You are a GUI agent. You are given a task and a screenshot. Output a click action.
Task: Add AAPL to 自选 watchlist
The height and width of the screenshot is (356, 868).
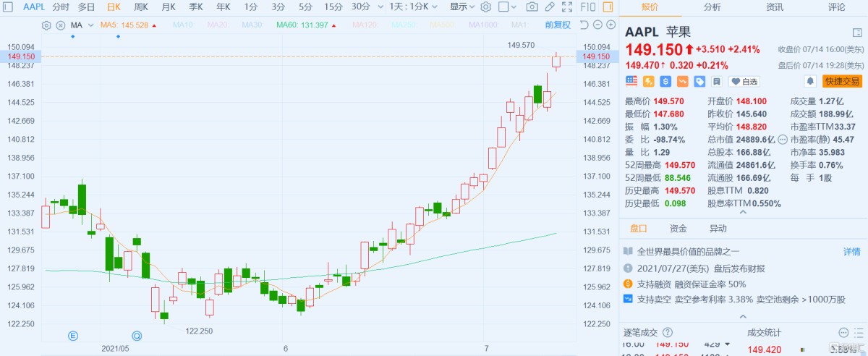pyautogui.click(x=744, y=81)
